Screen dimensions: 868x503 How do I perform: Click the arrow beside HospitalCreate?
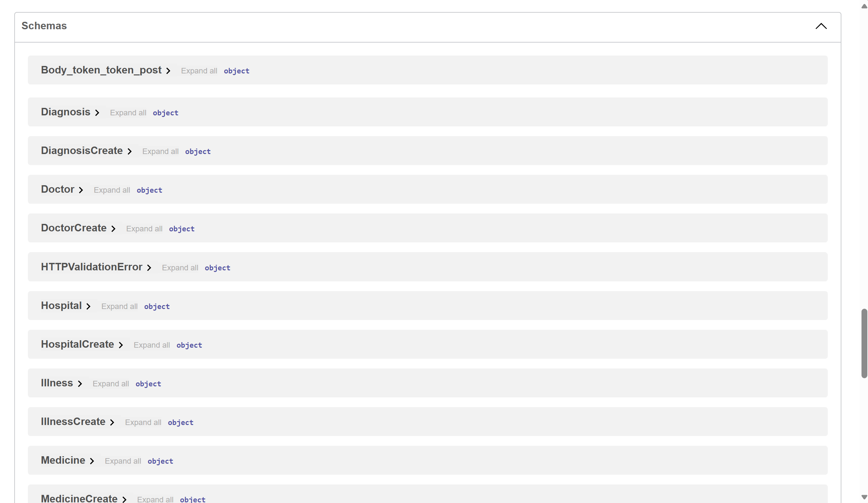[121, 345]
